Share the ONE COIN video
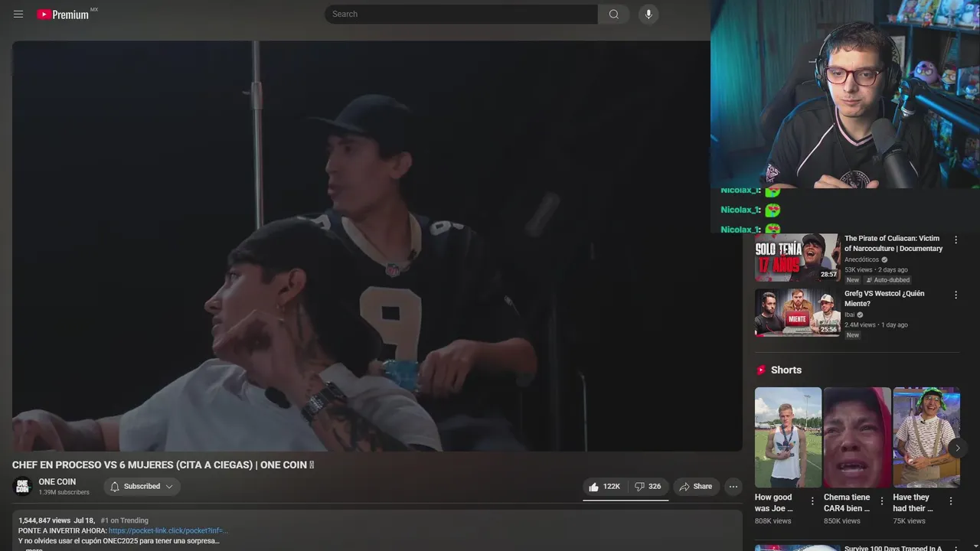This screenshot has height=551, width=980. coord(696,487)
